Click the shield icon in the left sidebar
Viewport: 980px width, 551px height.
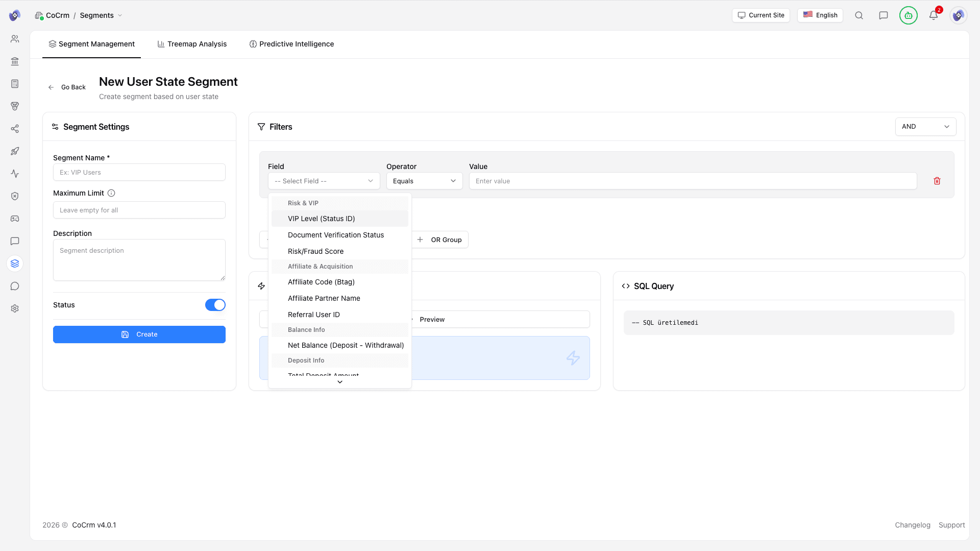15,196
